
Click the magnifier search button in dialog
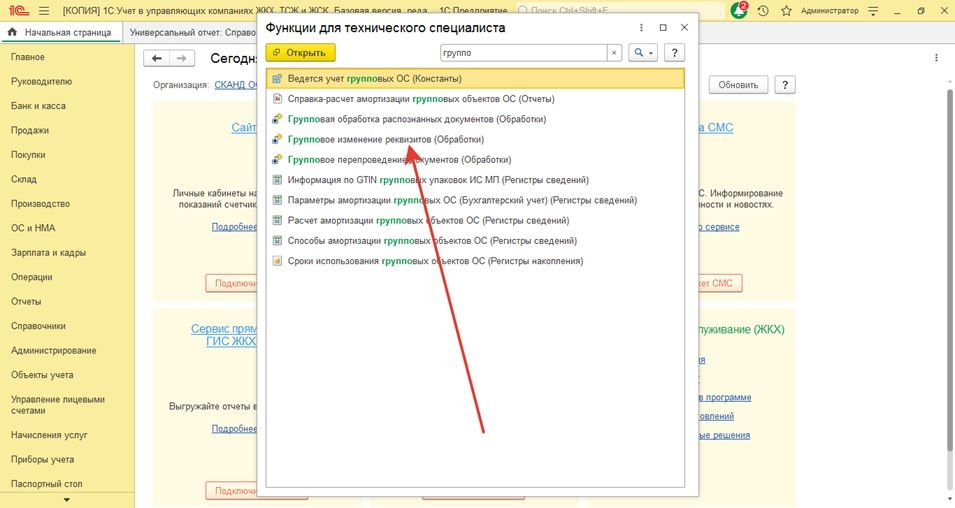click(642, 53)
